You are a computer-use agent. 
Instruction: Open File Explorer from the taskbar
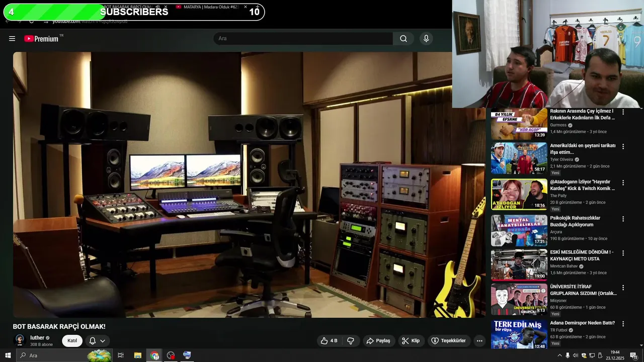coord(137,355)
